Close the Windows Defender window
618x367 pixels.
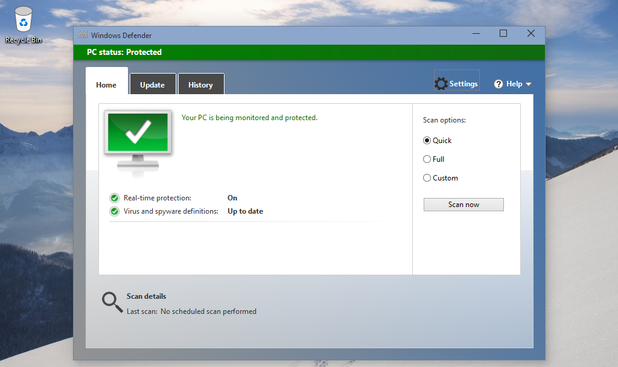(x=531, y=34)
